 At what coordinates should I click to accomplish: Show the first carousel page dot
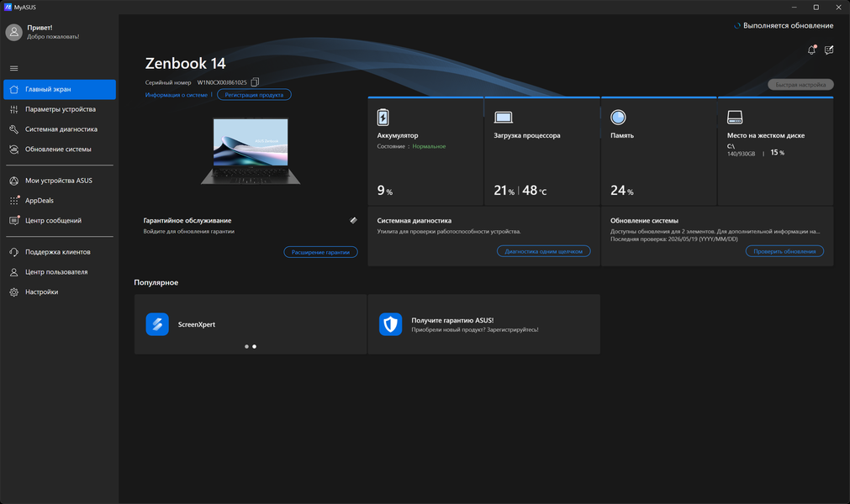(246, 346)
